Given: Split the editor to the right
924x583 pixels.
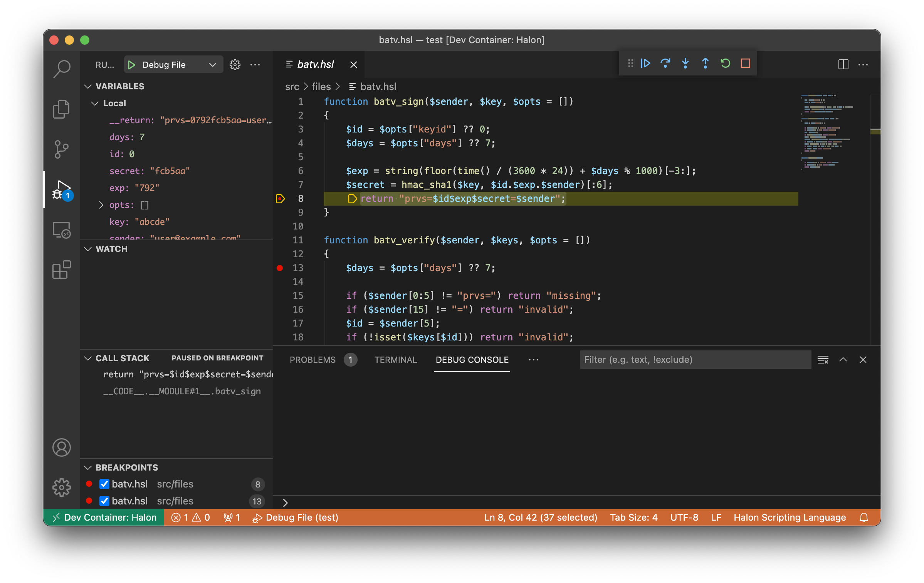Looking at the screenshot, I should (843, 65).
